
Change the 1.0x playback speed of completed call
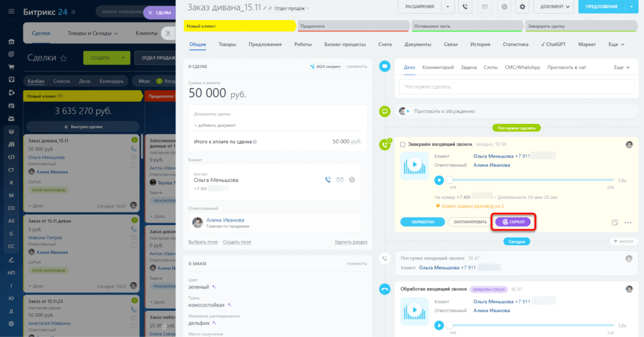pyautogui.click(x=622, y=181)
